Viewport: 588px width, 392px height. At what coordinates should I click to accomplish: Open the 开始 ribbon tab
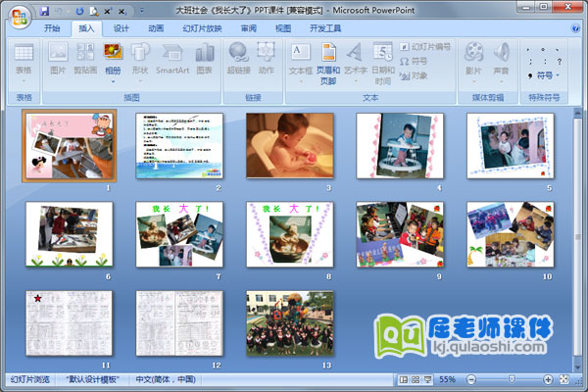pyautogui.click(x=52, y=28)
